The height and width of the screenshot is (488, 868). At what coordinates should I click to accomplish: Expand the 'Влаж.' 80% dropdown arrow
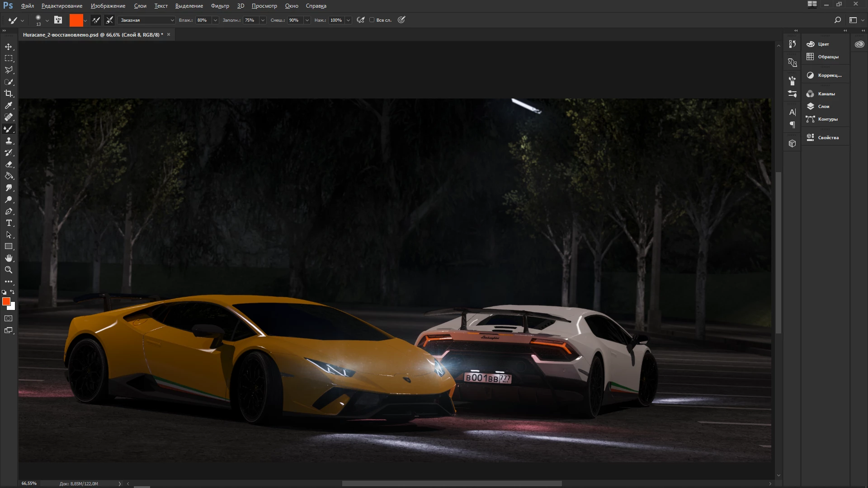(x=215, y=20)
